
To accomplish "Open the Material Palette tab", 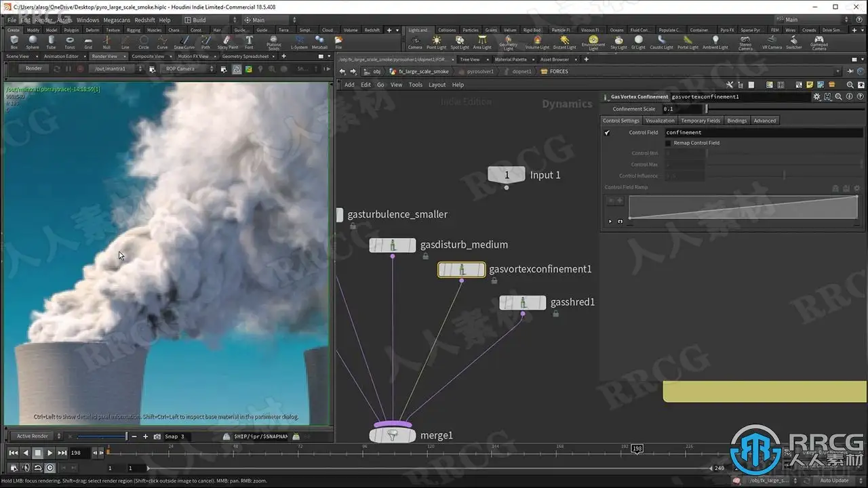I will [511, 60].
